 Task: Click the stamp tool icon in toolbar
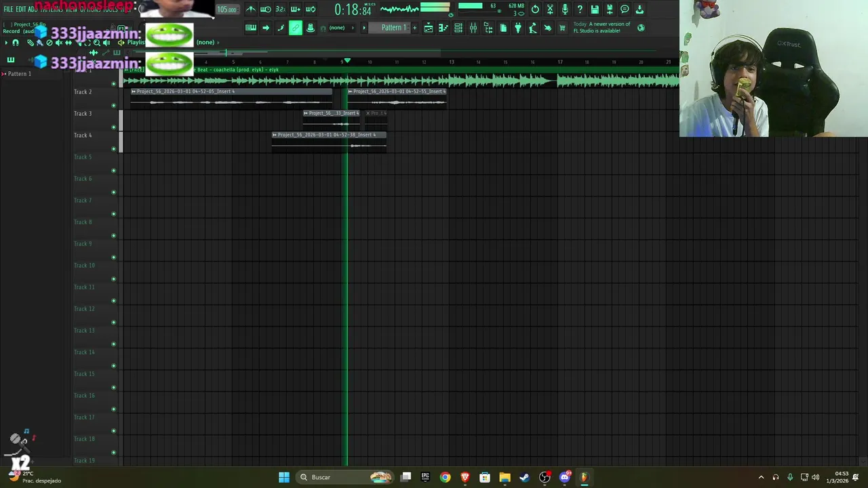(311, 28)
